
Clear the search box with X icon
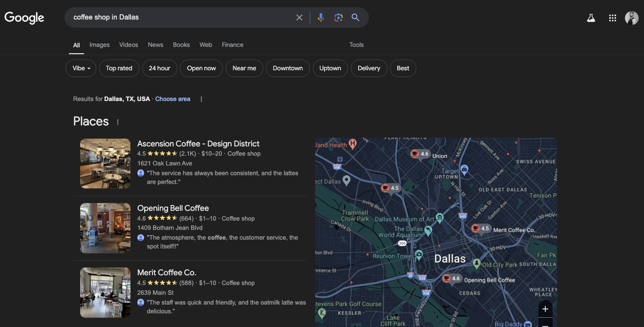(x=300, y=18)
